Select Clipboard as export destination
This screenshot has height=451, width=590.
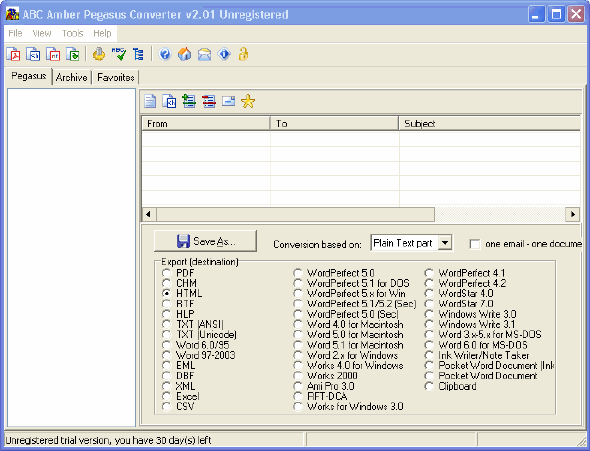429,386
